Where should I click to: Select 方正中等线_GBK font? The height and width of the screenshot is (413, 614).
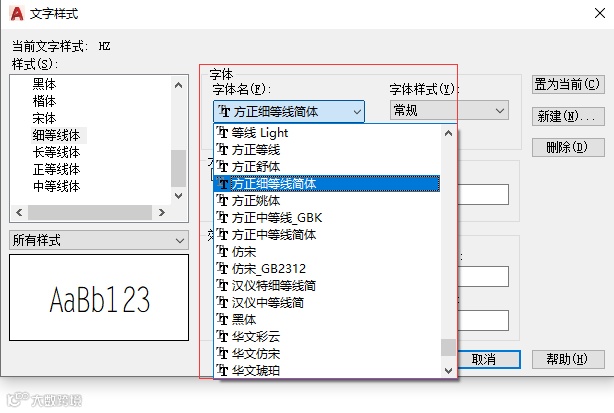(327, 218)
